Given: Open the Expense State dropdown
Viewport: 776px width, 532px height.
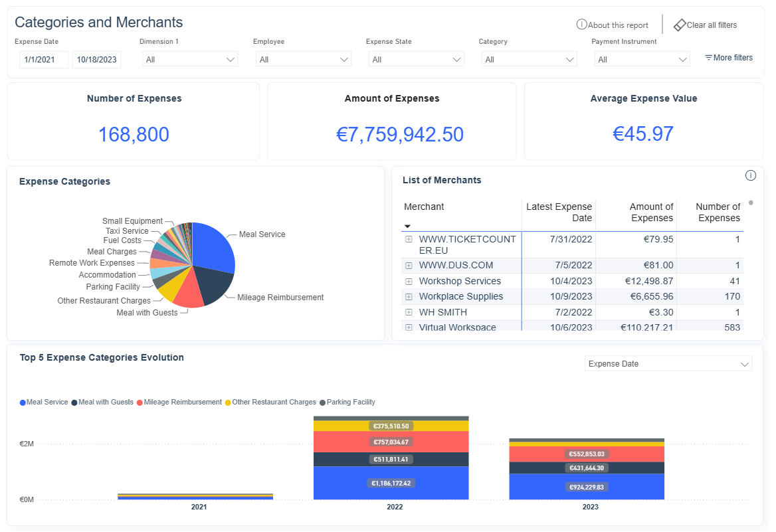Looking at the screenshot, I should [x=416, y=59].
